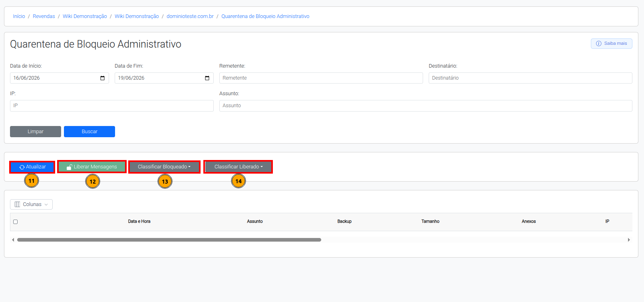Open first Wiki Demonstração breadcrumb
The image size is (644, 302).
click(85, 16)
